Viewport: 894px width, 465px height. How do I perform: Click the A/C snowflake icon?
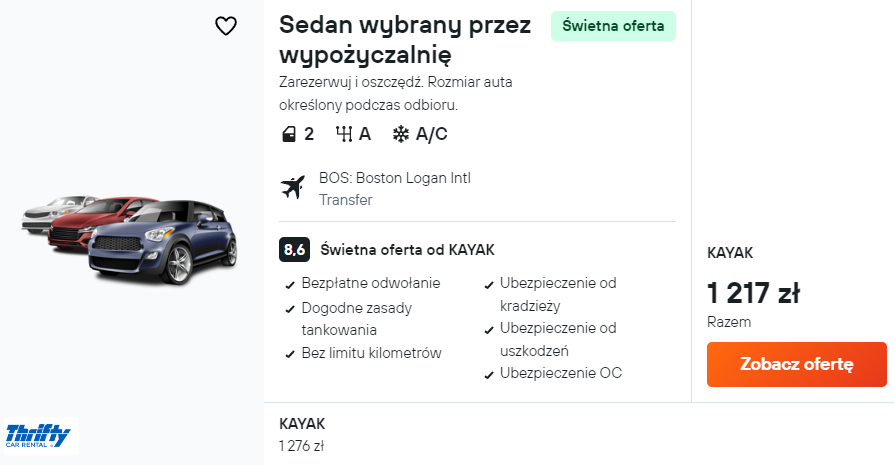coord(401,134)
